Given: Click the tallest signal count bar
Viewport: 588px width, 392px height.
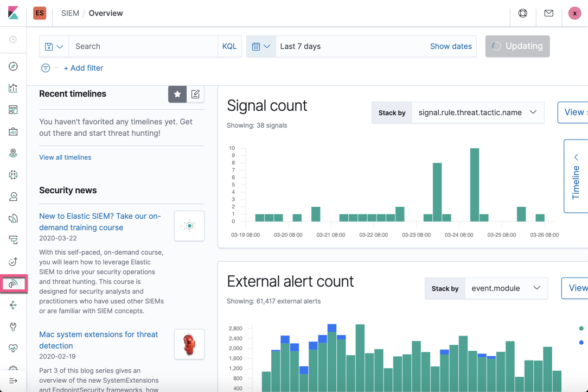Looking at the screenshot, I should [x=475, y=185].
